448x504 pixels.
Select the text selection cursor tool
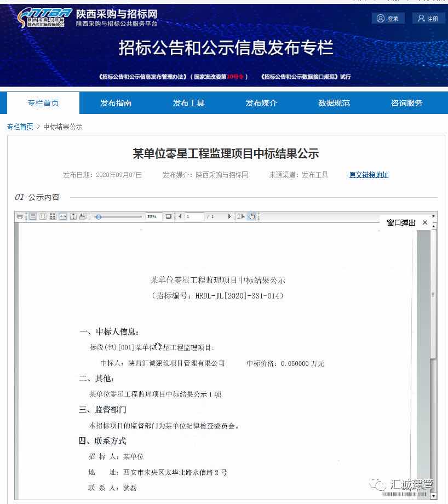(241, 216)
